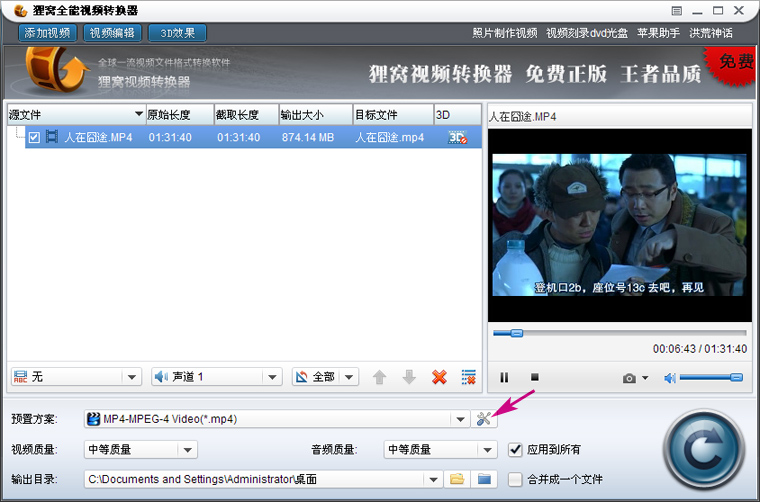Image resolution: width=760 pixels, height=502 pixels.
Task: Select the target file 人在囧途.mp4 cell
Action: coord(390,138)
